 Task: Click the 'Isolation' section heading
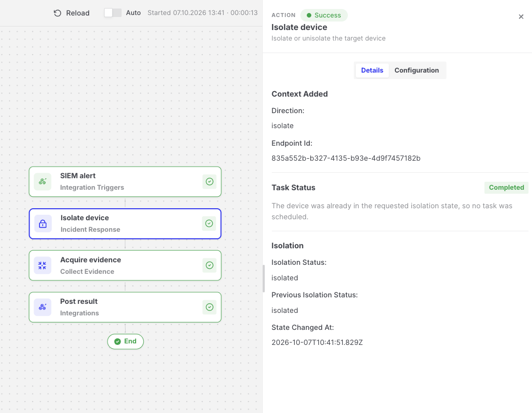[287, 246]
